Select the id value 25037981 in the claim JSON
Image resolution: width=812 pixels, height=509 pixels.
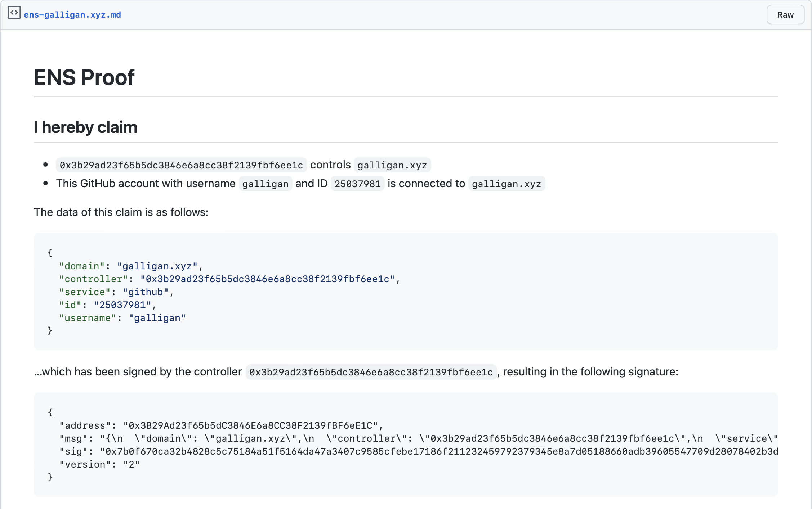(124, 305)
